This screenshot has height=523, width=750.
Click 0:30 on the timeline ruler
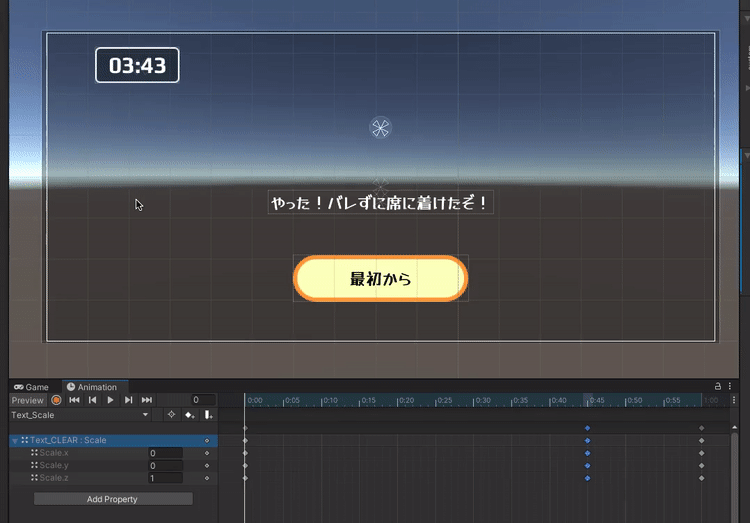coord(483,400)
